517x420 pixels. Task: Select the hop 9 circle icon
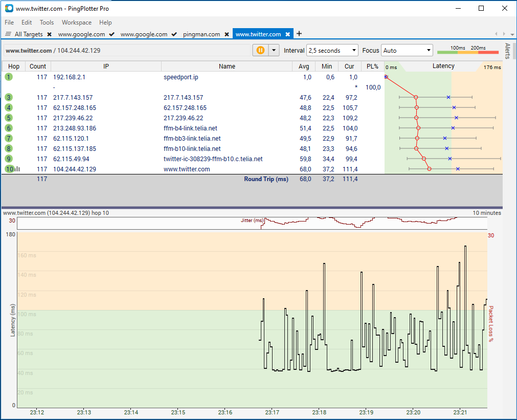pyautogui.click(x=9, y=159)
